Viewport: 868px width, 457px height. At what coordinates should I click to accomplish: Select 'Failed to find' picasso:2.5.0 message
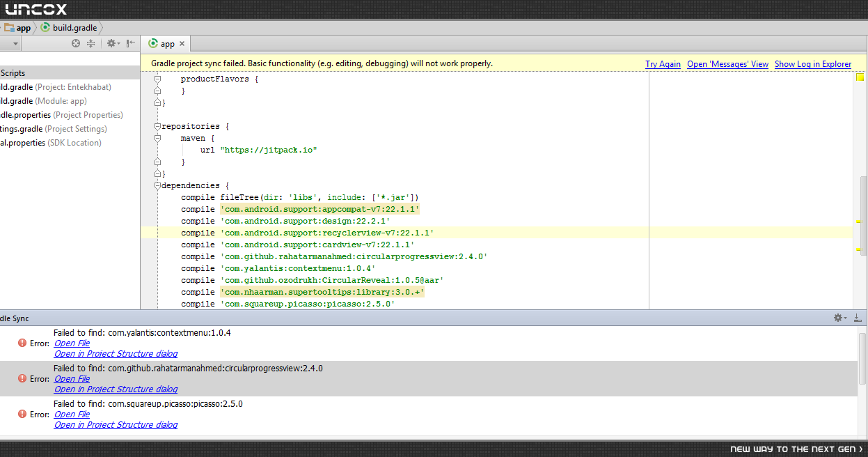[x=148, y=404]
